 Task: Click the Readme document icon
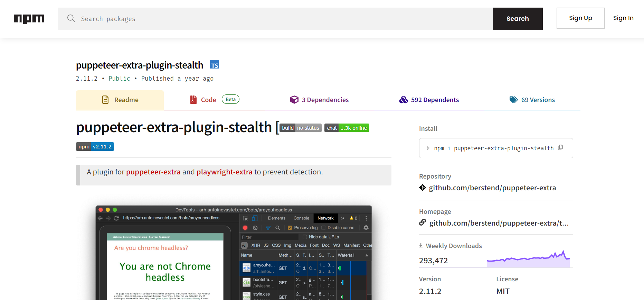[105, 100]
